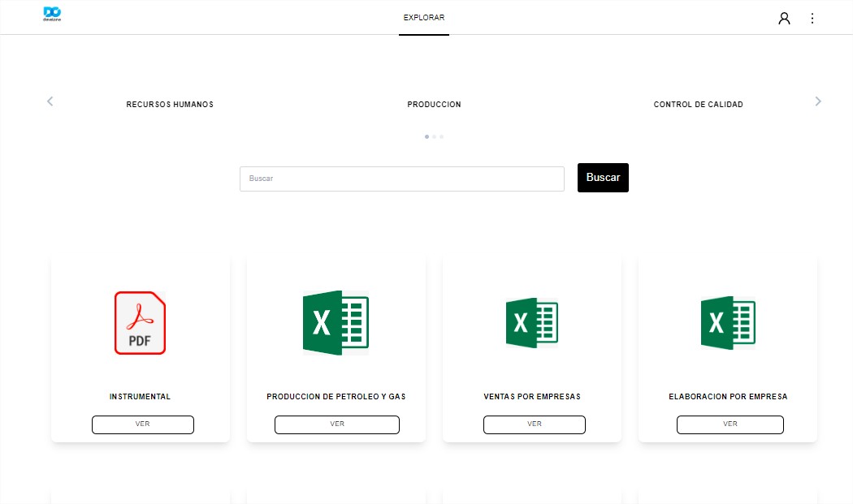Click the PRODUCCION DE PETROLEO Y GAS title
The height and width of the screenshot is (504, 853).
tap(336, 397)
